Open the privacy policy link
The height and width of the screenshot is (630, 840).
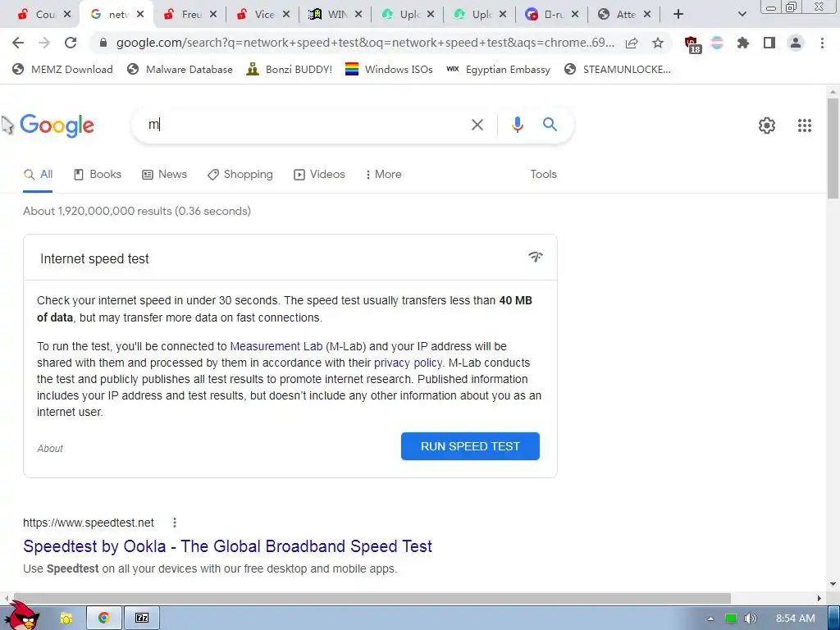coord(409,363)
